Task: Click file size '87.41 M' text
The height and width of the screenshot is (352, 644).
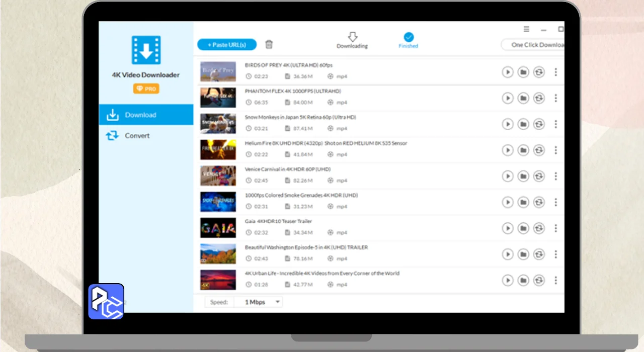Action: pos(303,129)
